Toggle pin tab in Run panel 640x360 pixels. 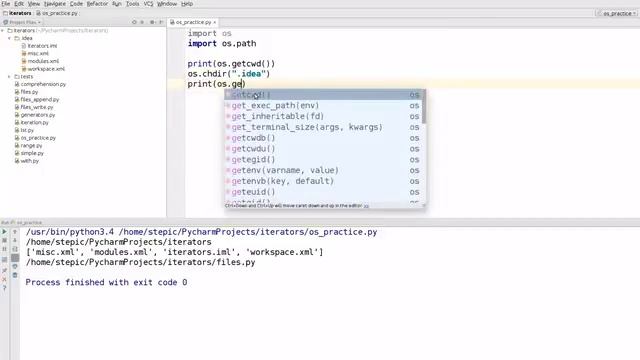coord(4,270)
